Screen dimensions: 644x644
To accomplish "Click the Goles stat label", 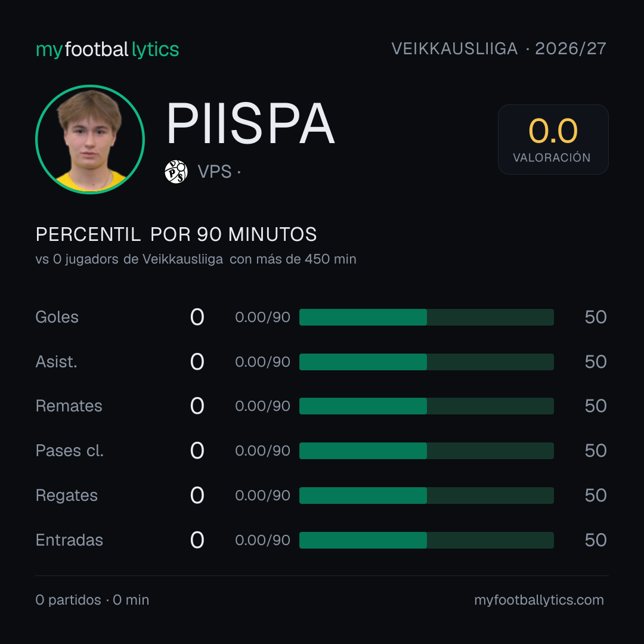I will 57,317.
